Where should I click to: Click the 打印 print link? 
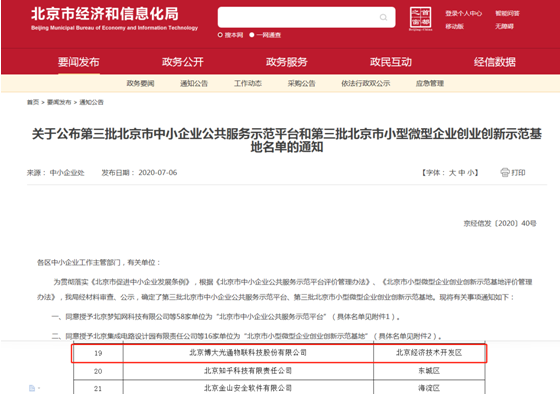coord(518,173)
